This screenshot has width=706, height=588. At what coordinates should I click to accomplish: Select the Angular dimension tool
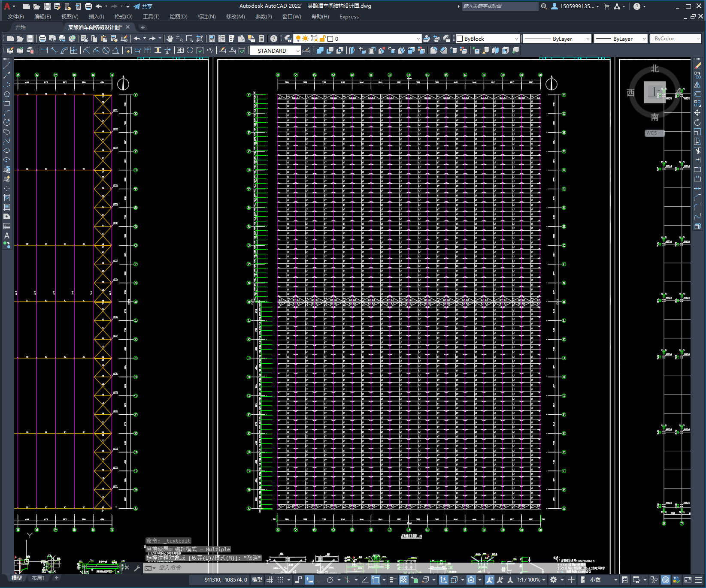click(116, 50)
